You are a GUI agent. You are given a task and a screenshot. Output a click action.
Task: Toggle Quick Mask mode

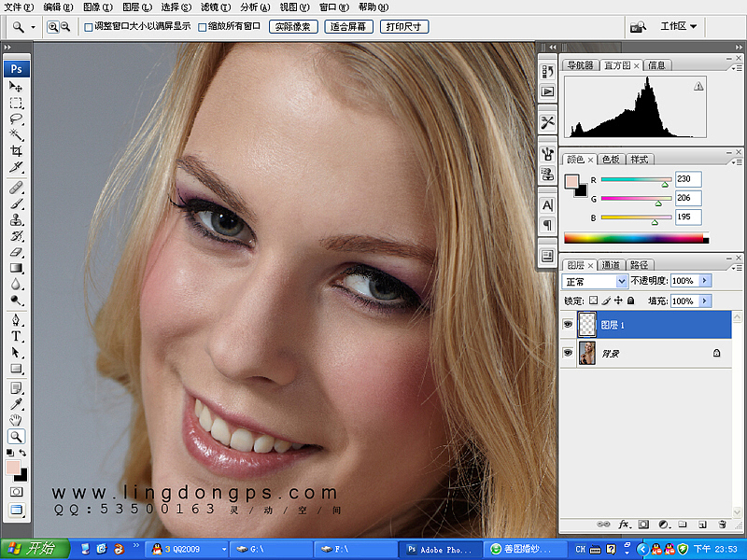(16, 492)
